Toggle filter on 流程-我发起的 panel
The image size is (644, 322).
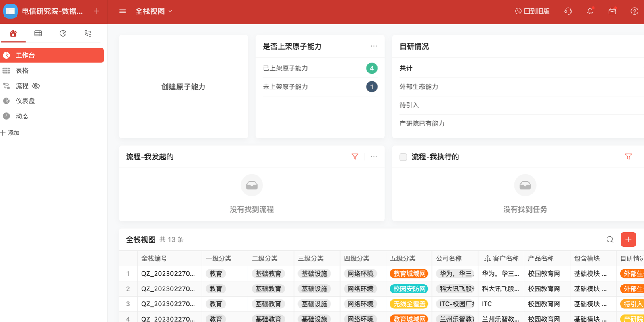[x=355, y=157]
